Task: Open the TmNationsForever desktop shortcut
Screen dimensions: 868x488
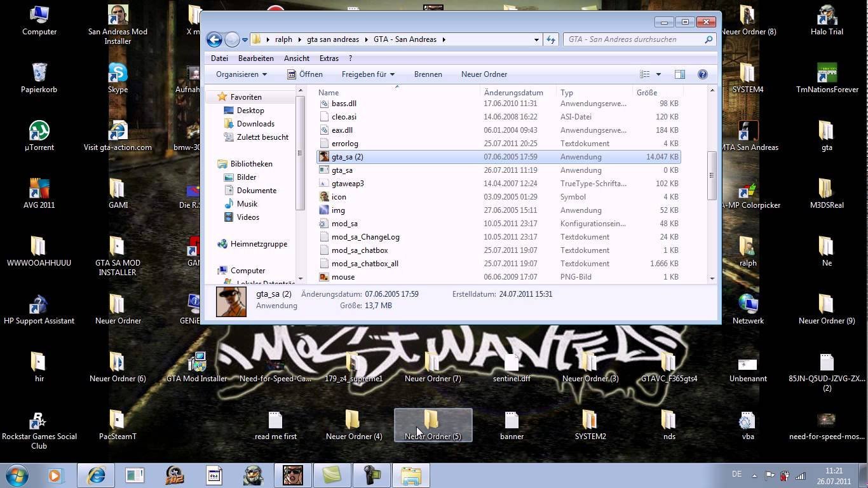Action: [x=827, y=79]
